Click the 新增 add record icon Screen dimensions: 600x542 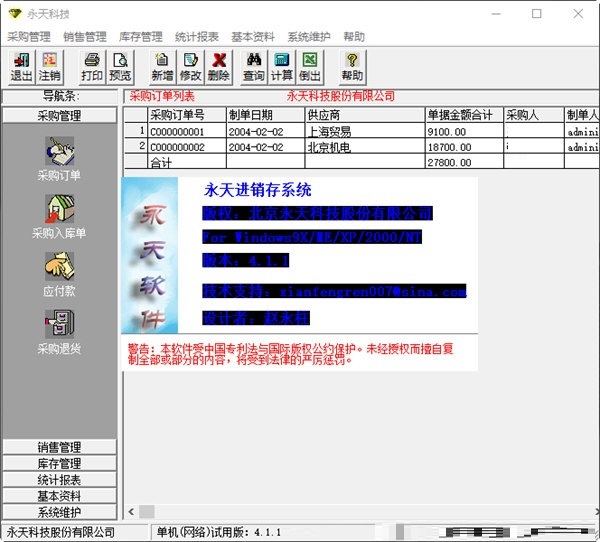pos(162,67)
